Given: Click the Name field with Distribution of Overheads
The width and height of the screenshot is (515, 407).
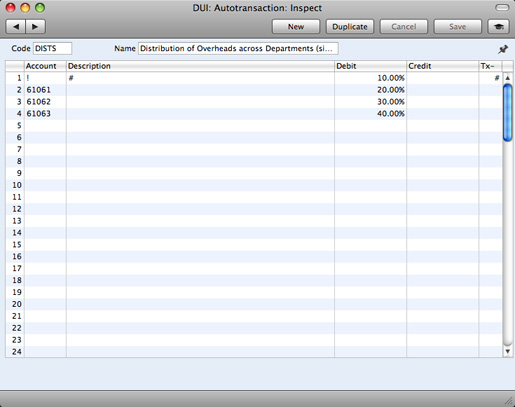Looking at the screenshot, I should tap(238, 48).
